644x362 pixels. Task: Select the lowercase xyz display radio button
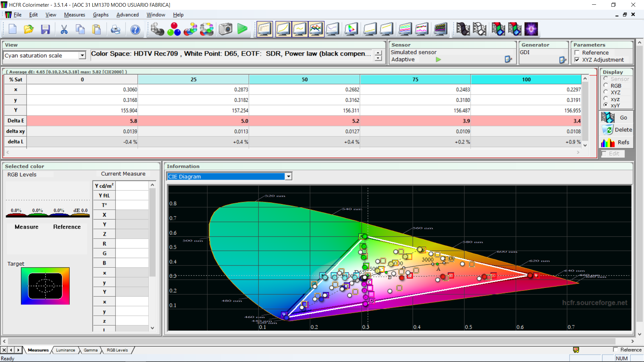(606, 99)
